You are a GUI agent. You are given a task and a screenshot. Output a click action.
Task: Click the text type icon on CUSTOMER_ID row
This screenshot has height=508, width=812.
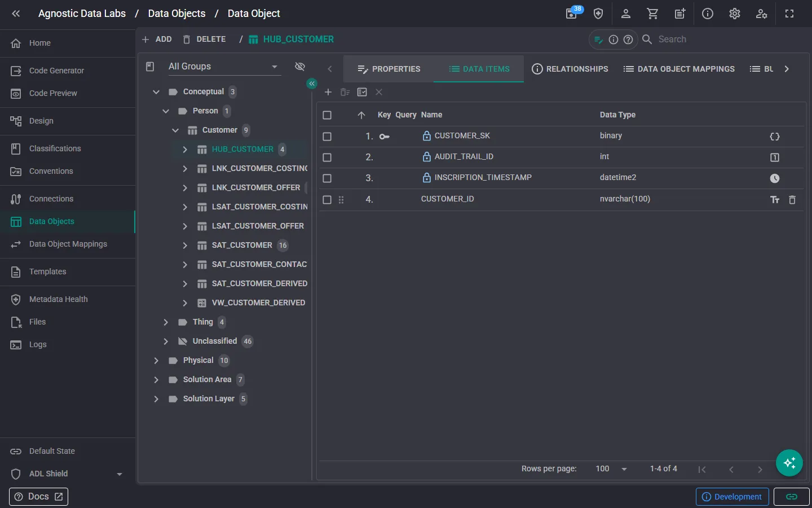[x=775, y=200]
